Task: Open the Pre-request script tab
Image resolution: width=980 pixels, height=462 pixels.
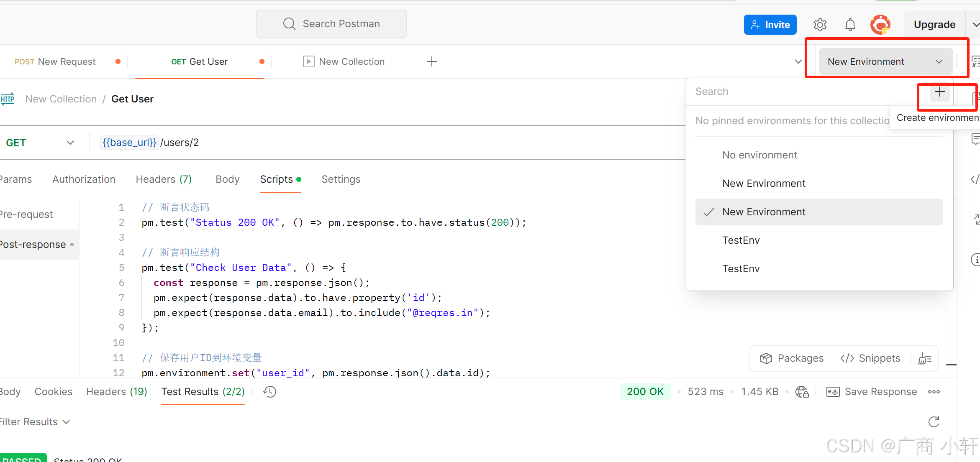Action: (26, 214)
